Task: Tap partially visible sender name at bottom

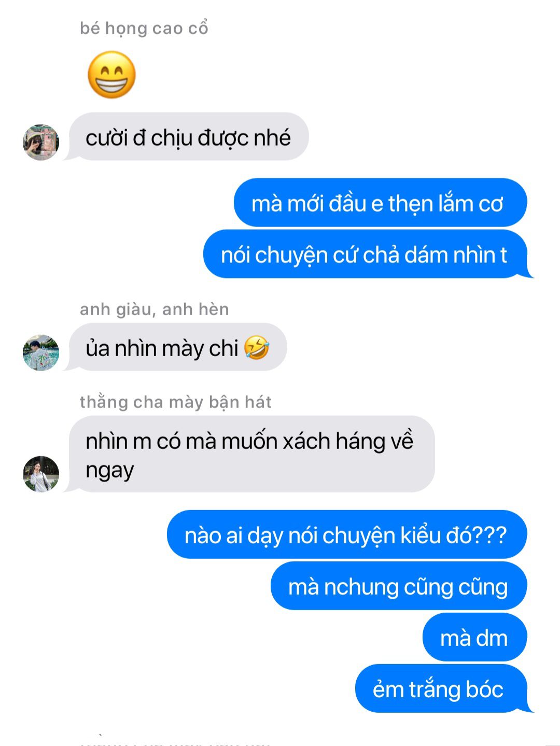Action: coord(176,742)
